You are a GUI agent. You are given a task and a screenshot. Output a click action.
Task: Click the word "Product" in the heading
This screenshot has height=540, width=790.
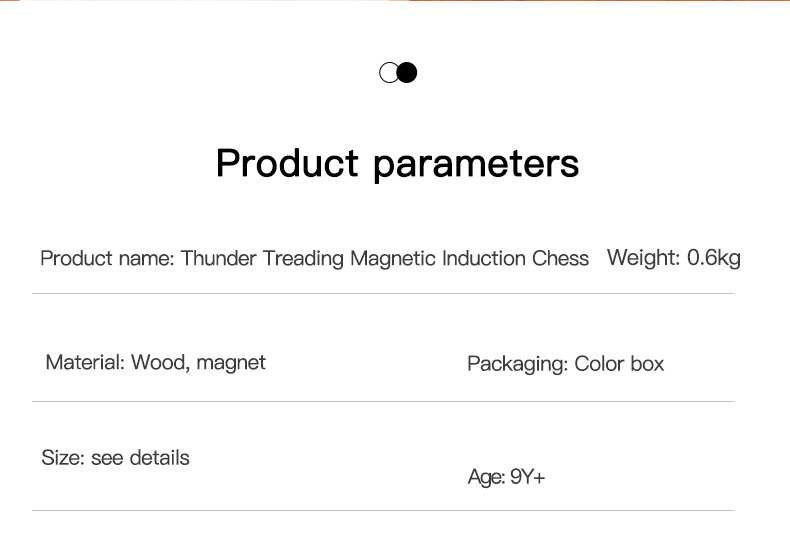point(287,162)
